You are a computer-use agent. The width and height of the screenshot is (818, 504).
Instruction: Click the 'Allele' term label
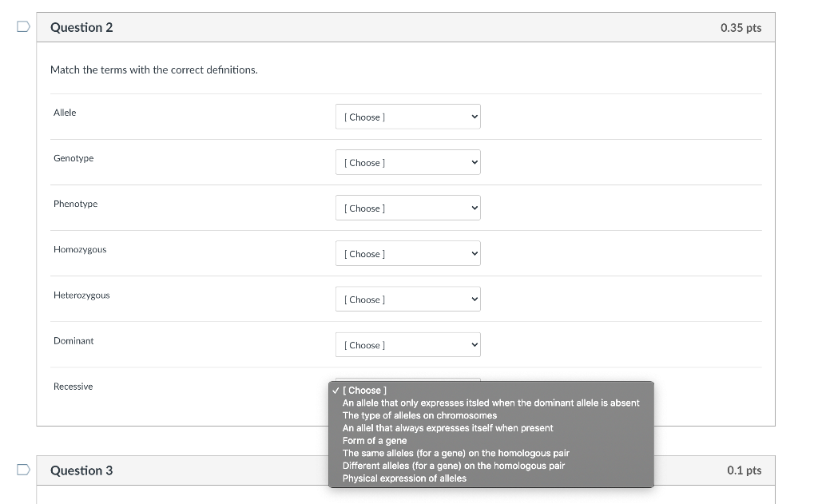65,113
